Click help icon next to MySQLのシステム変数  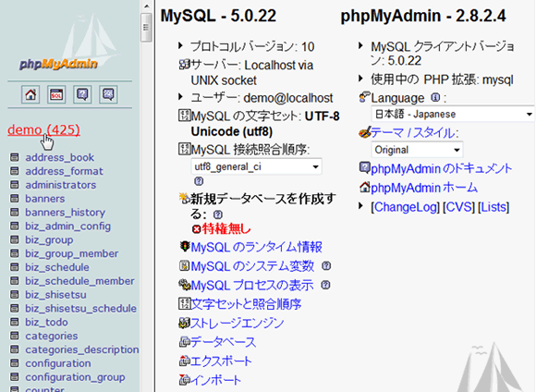pyautogui.click(x=326, y=265)
